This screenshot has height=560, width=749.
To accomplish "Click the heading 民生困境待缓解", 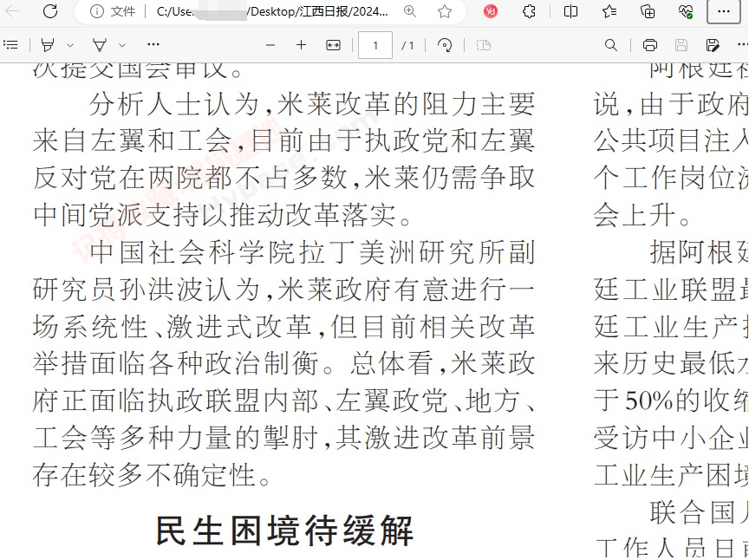I will point(284,531).
